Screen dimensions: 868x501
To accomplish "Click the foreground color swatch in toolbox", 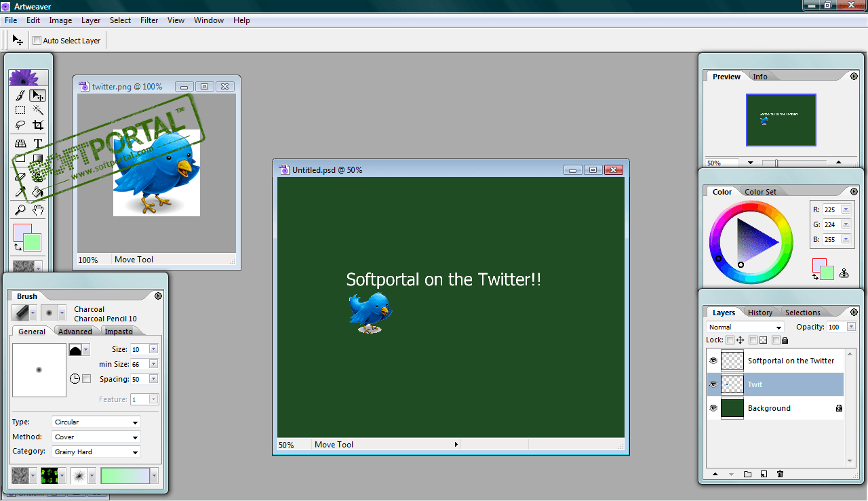I will [20, 231].
